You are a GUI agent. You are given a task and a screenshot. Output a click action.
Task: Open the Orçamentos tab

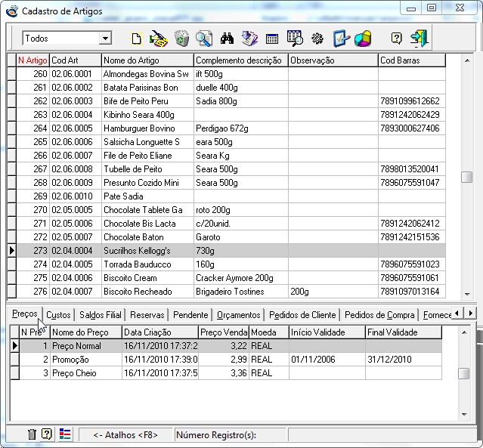coord(239,315)
